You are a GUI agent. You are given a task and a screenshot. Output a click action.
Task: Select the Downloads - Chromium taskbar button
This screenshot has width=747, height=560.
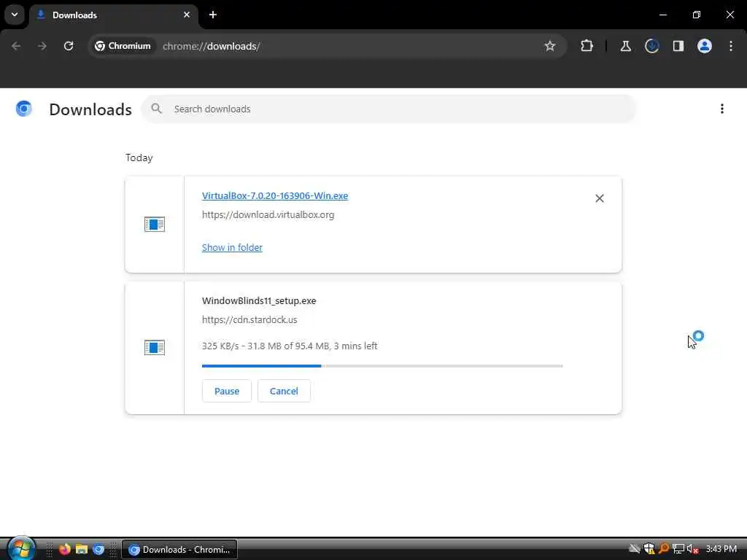pyautogui.click(x=179, y=550)
